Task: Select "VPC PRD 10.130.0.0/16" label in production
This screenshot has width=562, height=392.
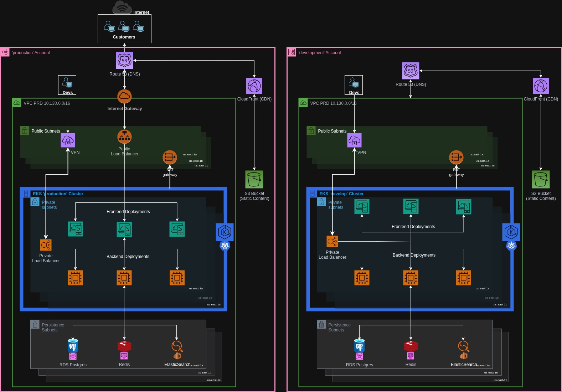Action: [x=47, y=103]
